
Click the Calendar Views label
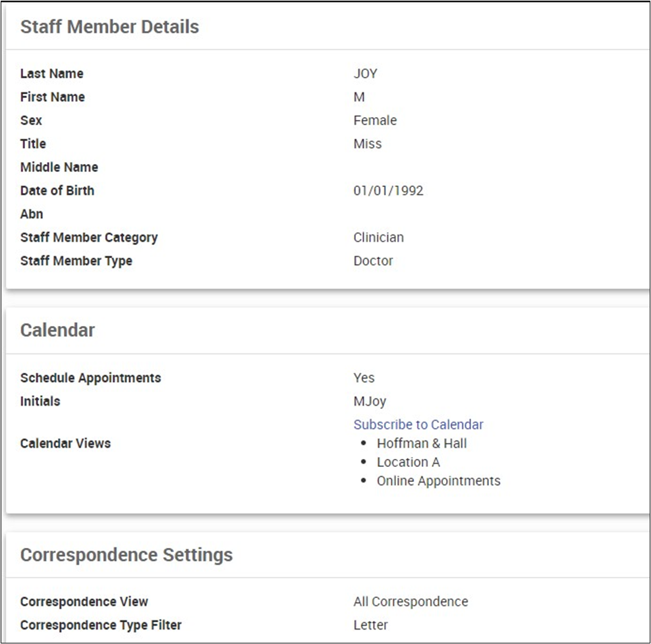pyautogui.click(x=65, y=443)
